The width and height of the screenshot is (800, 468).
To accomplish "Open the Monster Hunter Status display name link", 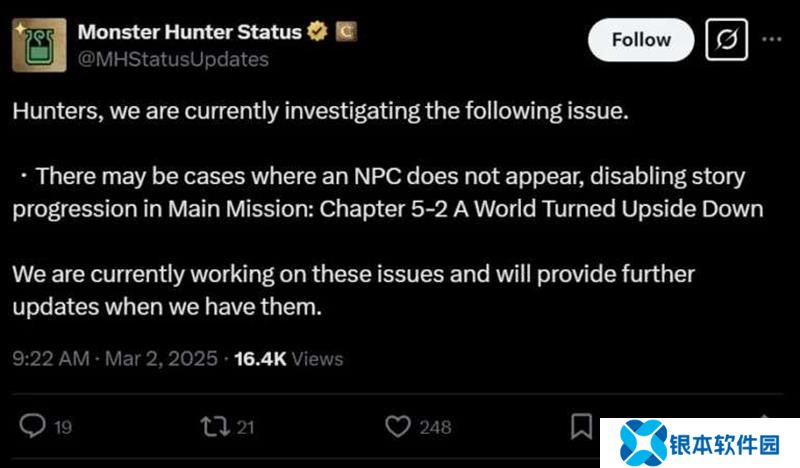I will pyautogui.click(x=189, y=32).
